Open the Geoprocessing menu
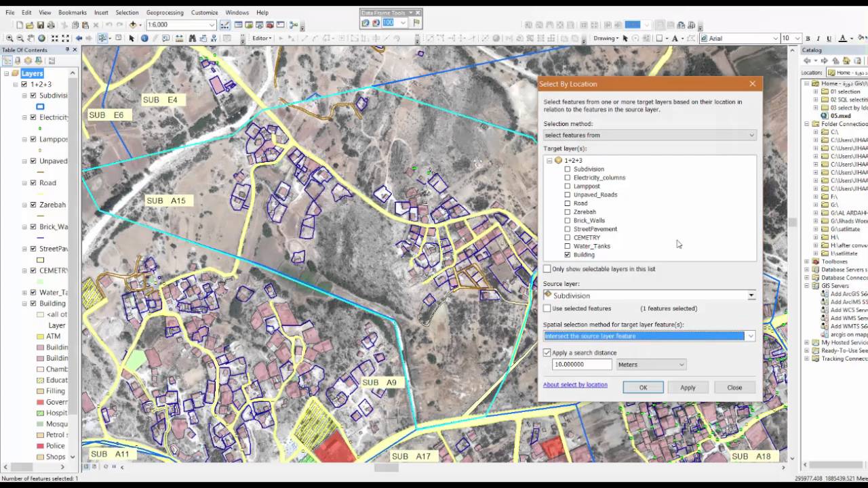This screenshot has height=488, width=868. coord(165,12)
